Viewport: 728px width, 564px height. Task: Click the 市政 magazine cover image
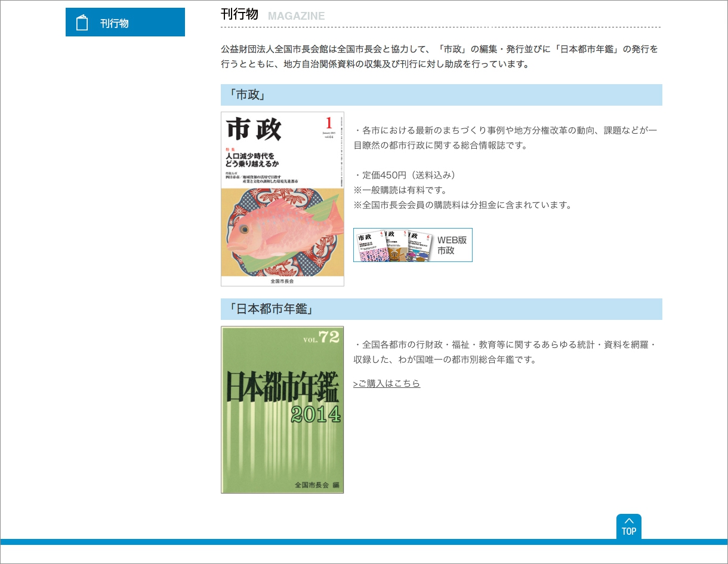tap(282, 199)
